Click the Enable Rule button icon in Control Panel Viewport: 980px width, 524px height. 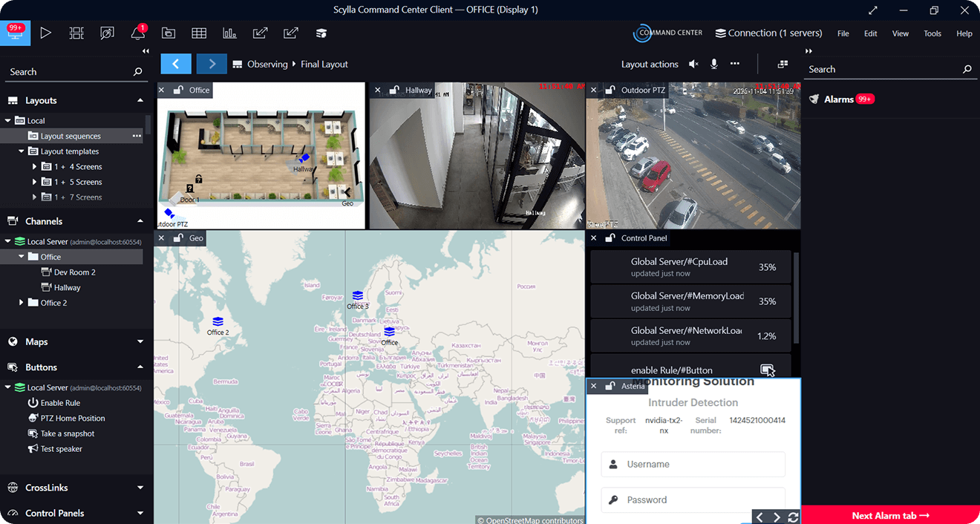[x=768, y=370]
